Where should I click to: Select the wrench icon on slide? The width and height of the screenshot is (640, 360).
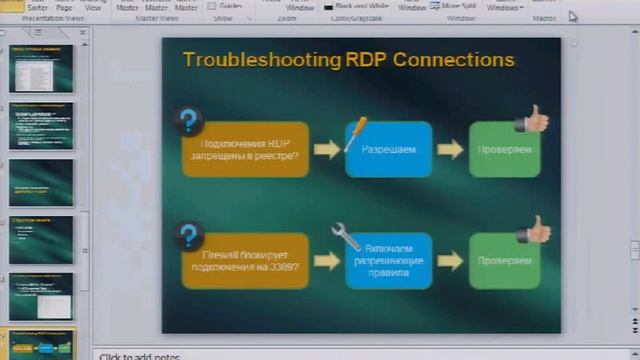point(346,236)
